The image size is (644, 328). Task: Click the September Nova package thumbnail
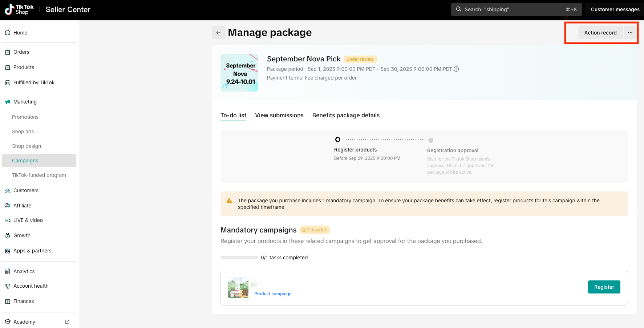[x=239, y=73]
